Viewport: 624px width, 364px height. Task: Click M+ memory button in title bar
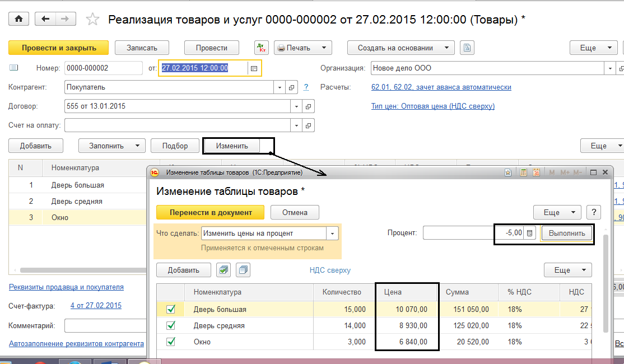[x=565, y=172]
